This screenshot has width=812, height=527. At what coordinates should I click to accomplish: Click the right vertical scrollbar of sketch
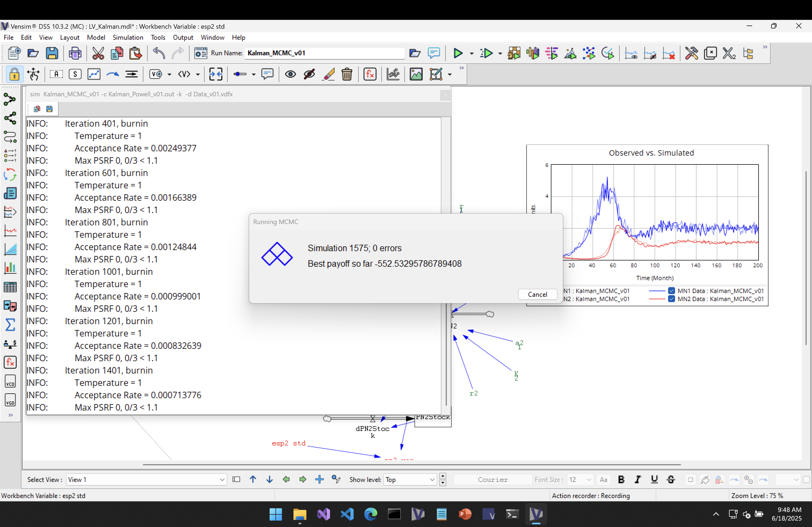coord(806,258)
